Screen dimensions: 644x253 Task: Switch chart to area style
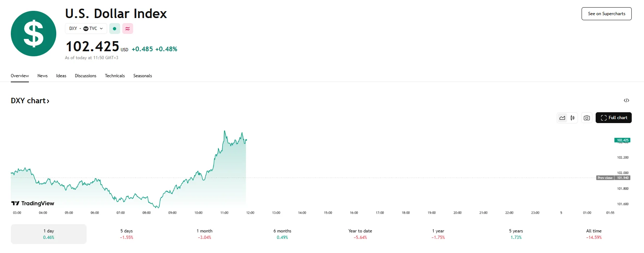tap(562, 118)
